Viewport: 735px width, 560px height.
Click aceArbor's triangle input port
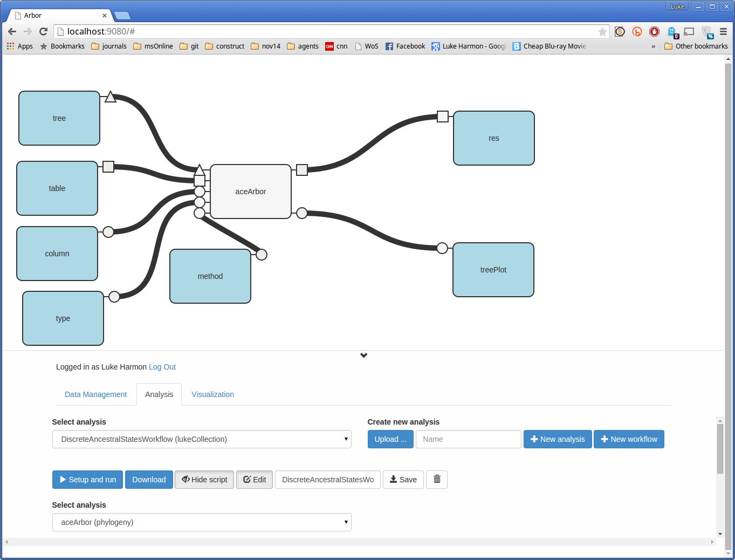[x=200, y=170]
